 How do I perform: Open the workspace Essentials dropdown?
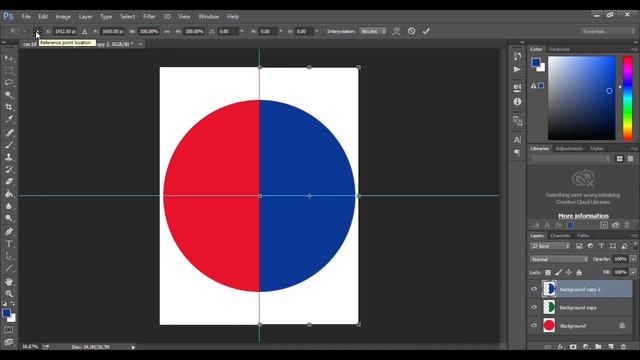click(608, 31)
